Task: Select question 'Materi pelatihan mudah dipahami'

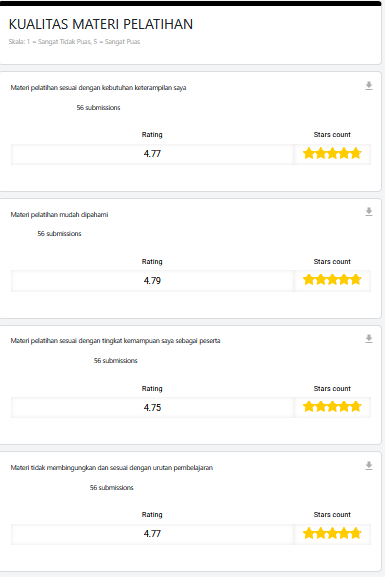Action: (x=59, y=215)
